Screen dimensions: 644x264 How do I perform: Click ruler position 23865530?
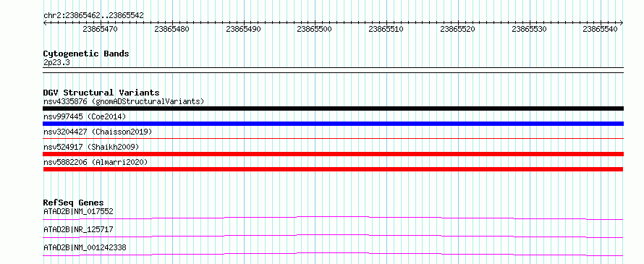529,29
